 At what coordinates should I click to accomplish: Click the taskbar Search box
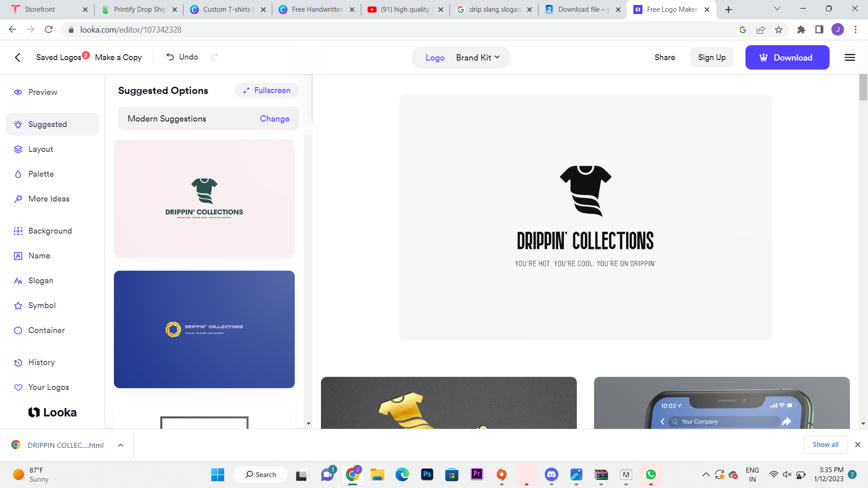coord(260,474)
